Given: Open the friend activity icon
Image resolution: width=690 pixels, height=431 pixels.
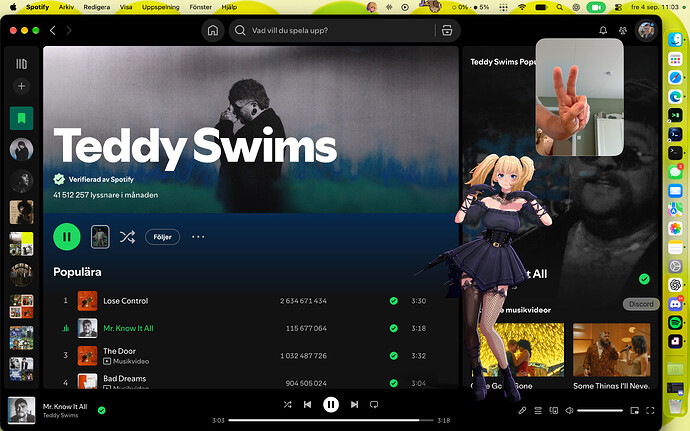Looking at the screenshot, I should (623, 30).
